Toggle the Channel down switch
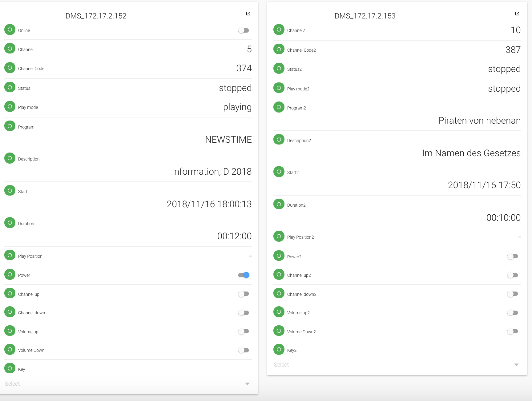Image resolution: width=532 pixels, height=401 pixels. pos(244,313)
